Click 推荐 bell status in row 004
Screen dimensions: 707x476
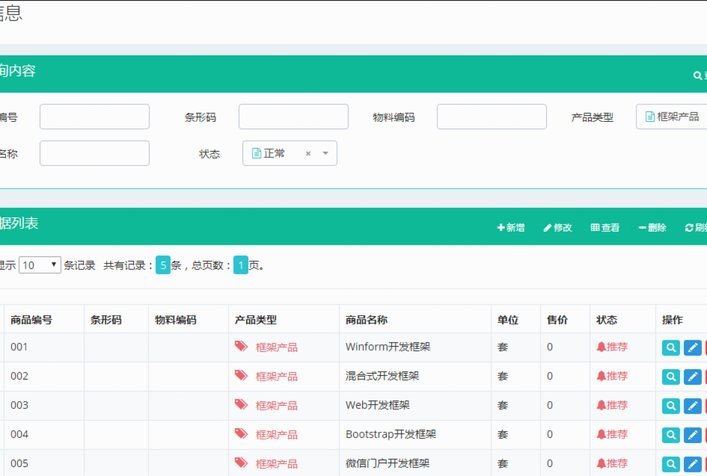(612, 434)
